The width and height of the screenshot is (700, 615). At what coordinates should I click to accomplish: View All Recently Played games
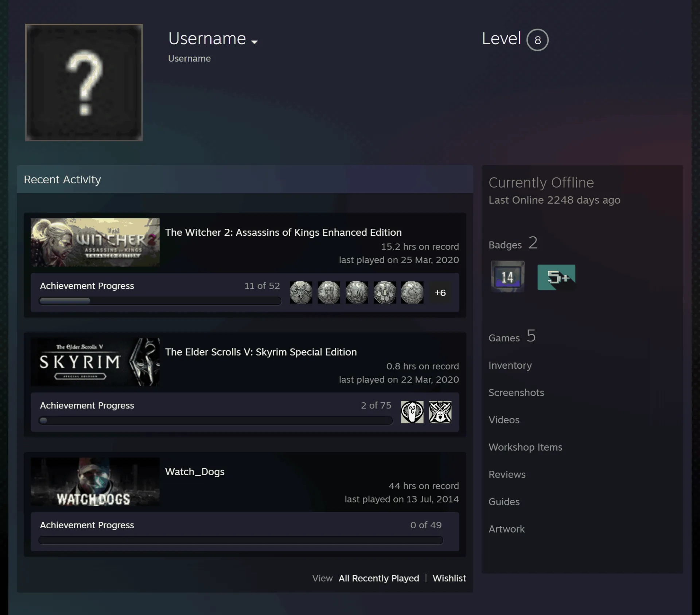379,579
